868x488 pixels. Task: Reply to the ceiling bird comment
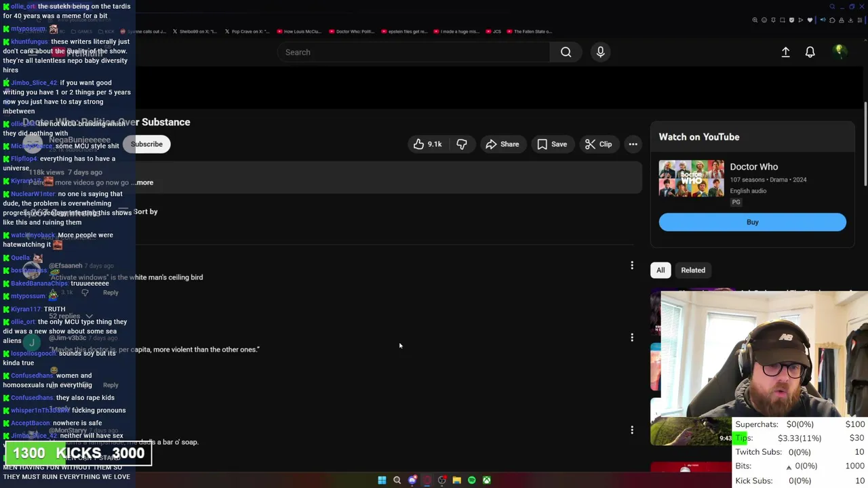(x=111, y=292)
